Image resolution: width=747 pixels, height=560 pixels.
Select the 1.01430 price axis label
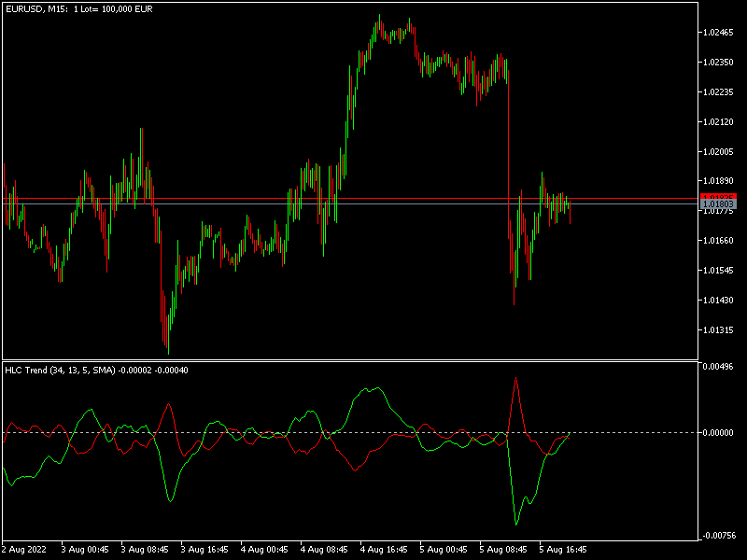tap(718, 300)
